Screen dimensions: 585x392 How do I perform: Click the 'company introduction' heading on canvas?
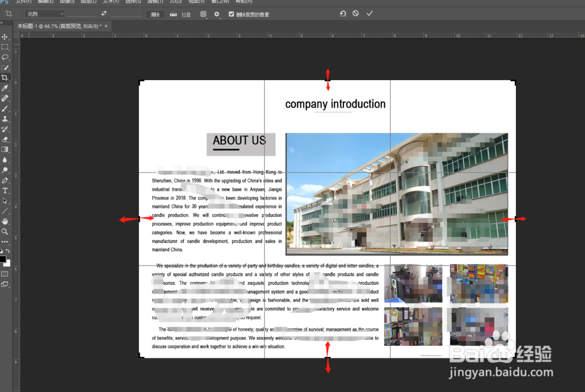(335, 104)
